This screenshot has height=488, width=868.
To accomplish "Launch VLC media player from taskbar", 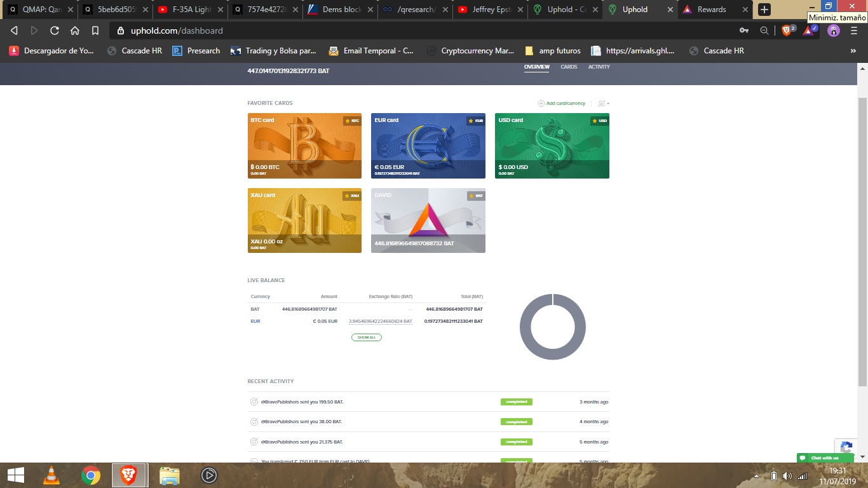I will 52,475.
